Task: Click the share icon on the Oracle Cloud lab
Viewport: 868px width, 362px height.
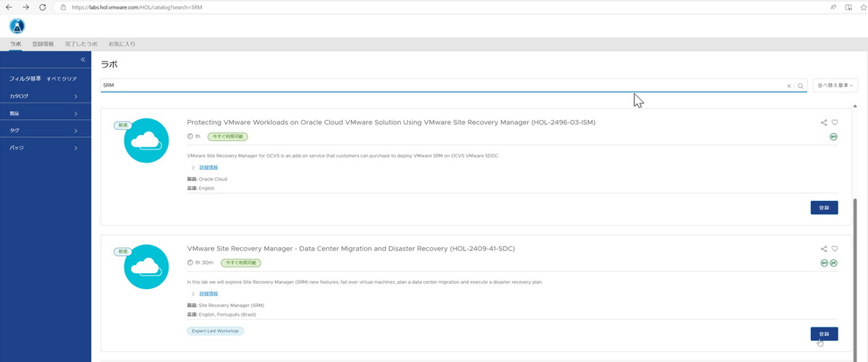Action: 824,123
